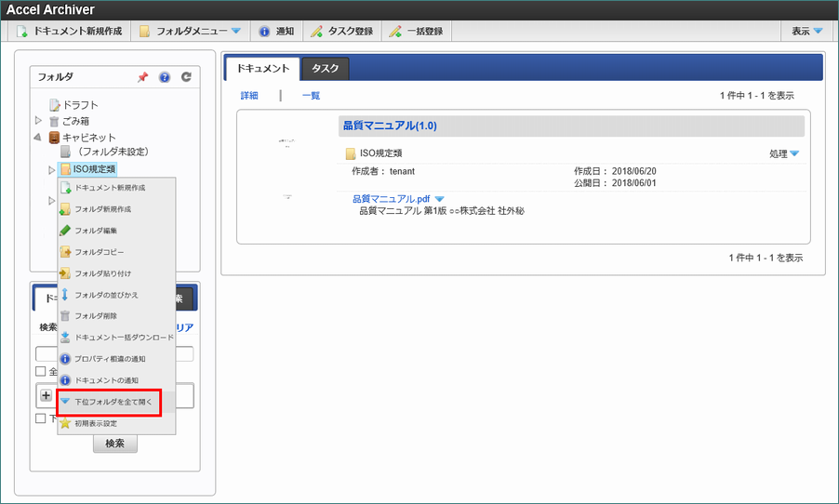Screen dimensions: 839x504
Task: Open the フォルダメニュー dropdown in the toolbar
Action: click(x=190, y=31)
